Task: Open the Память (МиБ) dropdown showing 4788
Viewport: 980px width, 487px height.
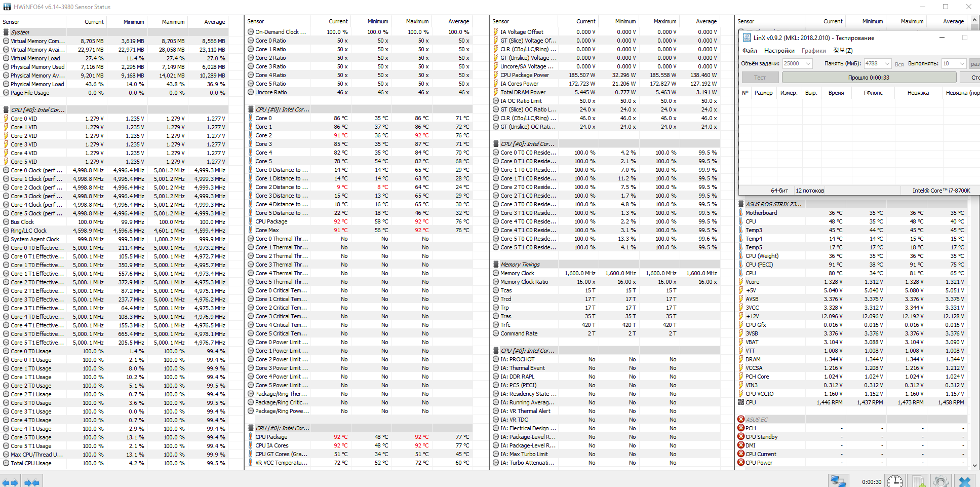Action: coord(878,63)
